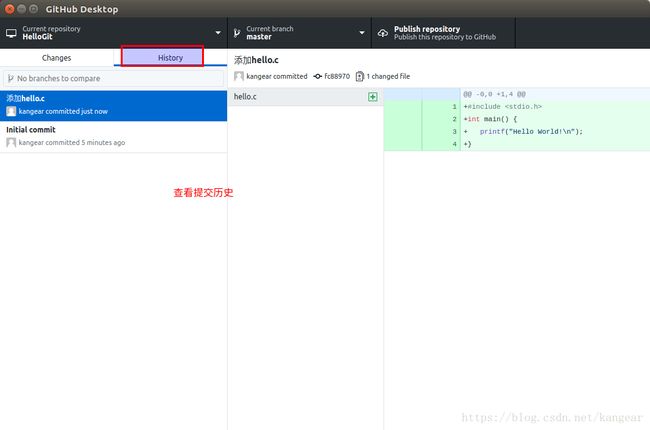The width and height of the screenshot is (650, 430).
Task: Click the branch icon in compare field
Action: click(11, 78)
